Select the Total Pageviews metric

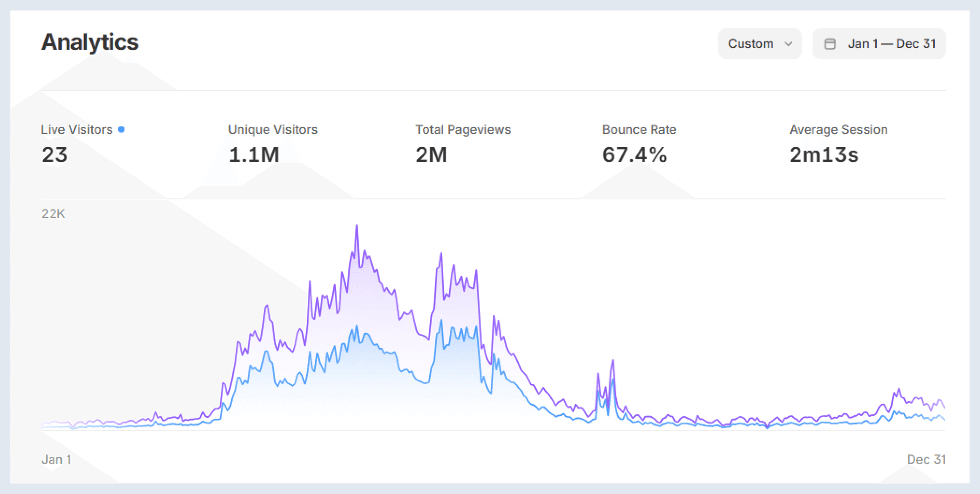tap(463, 130)
